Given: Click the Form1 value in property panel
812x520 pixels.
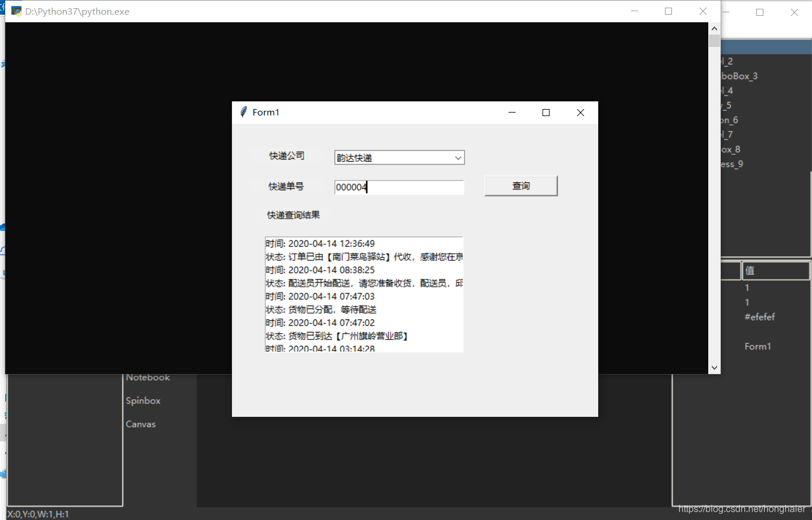Looking at the screenshot, I should point(758,346).
